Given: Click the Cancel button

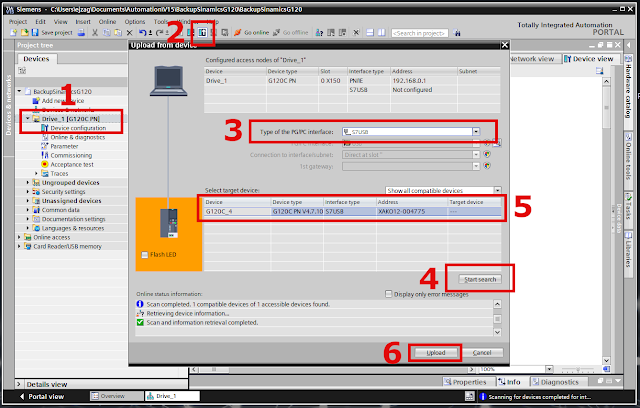Looking at the screenshot, I should tap(482, 353).
